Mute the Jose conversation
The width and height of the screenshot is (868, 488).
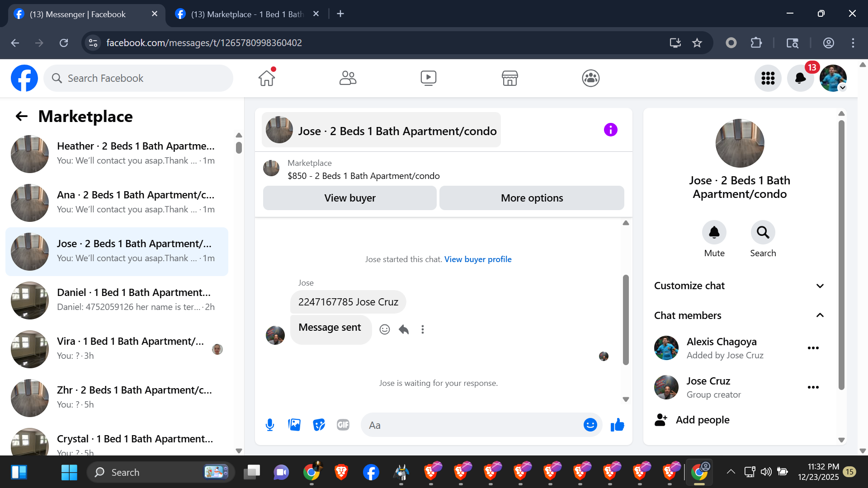714,232
